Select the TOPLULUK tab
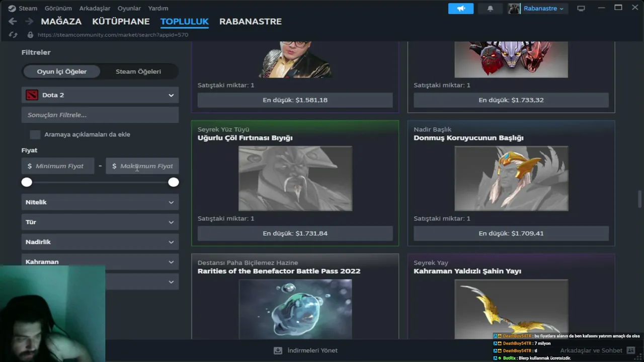The height and width of the screenshot is (362, 644). [x=185, y=21]
